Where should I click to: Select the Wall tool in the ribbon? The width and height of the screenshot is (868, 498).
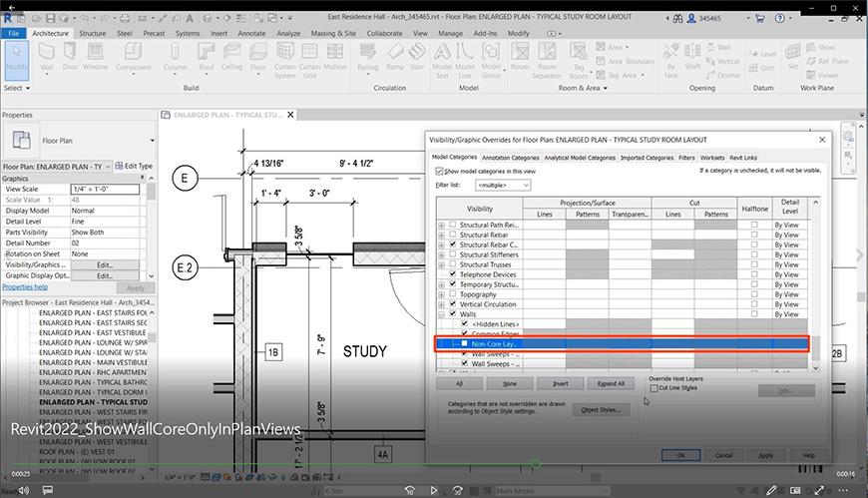[x=47, y=58]
